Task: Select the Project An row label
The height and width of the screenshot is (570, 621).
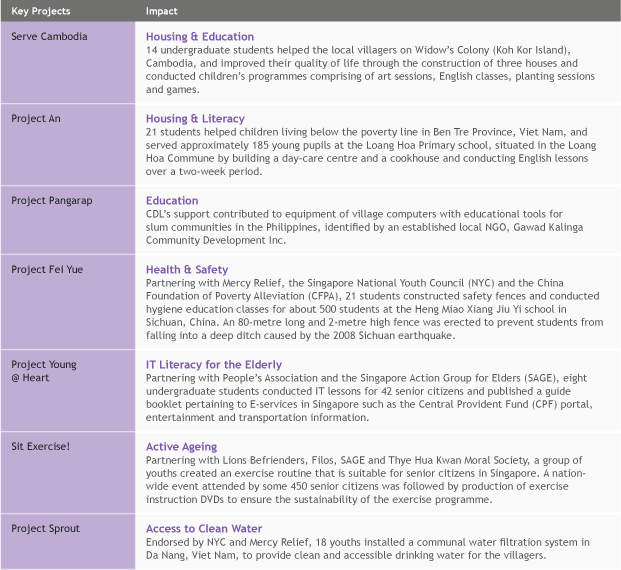Action: pos(36,119)
